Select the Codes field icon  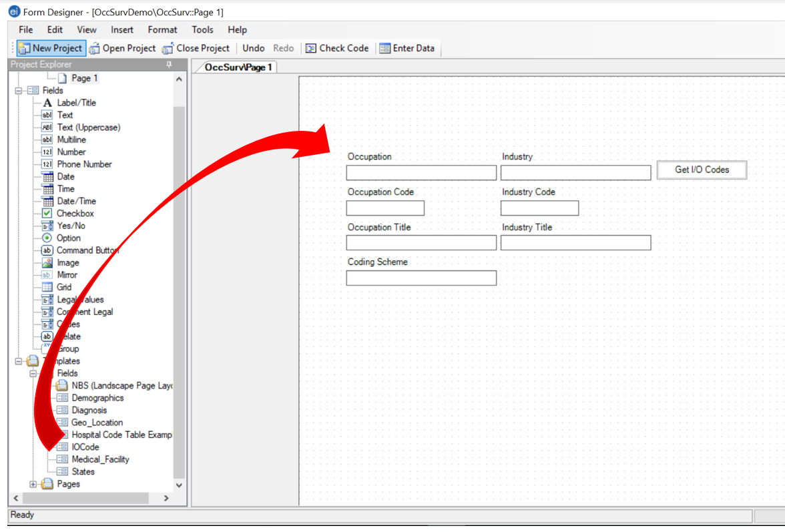click(47, 324)
